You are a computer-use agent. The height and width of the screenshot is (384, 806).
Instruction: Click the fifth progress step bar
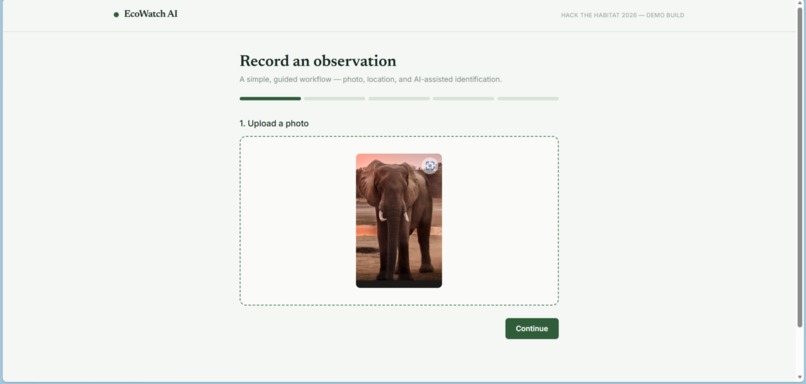(x=528, y=99)
